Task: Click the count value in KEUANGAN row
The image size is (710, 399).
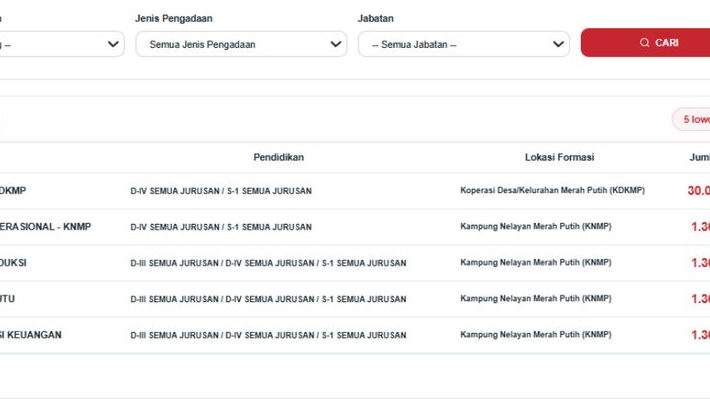Action: click(700, 335)
